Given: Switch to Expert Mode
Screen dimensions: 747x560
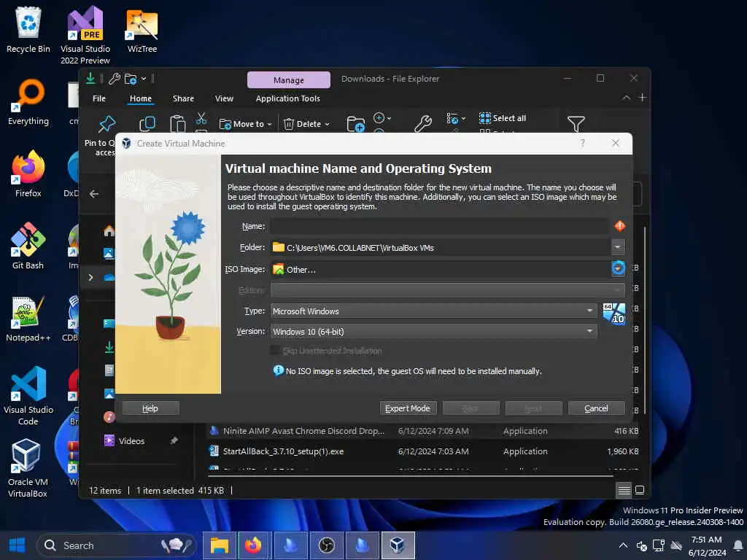Looking at the screenshot, I should pos(407,408).
